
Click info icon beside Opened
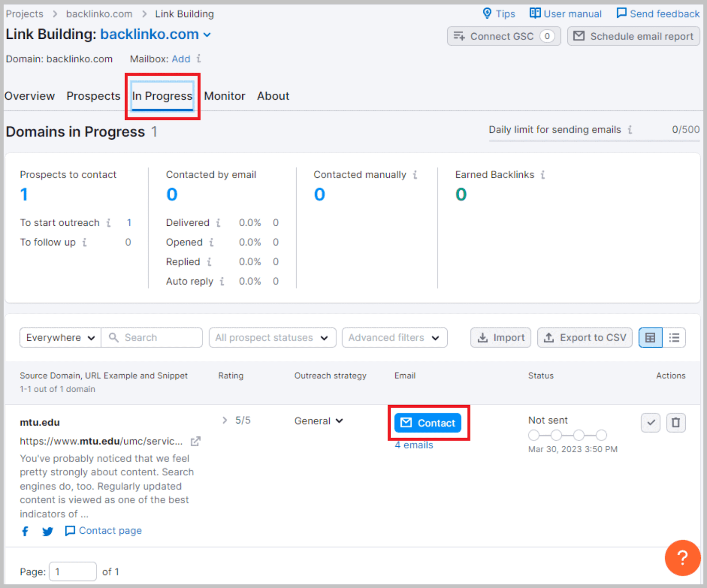pos(211,242)
